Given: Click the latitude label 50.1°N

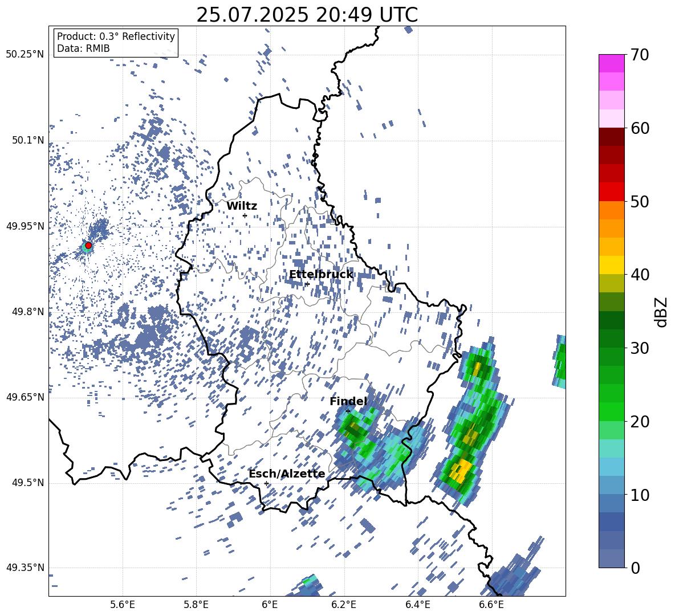Looking at the screenshot, I should tap(27, 140).
